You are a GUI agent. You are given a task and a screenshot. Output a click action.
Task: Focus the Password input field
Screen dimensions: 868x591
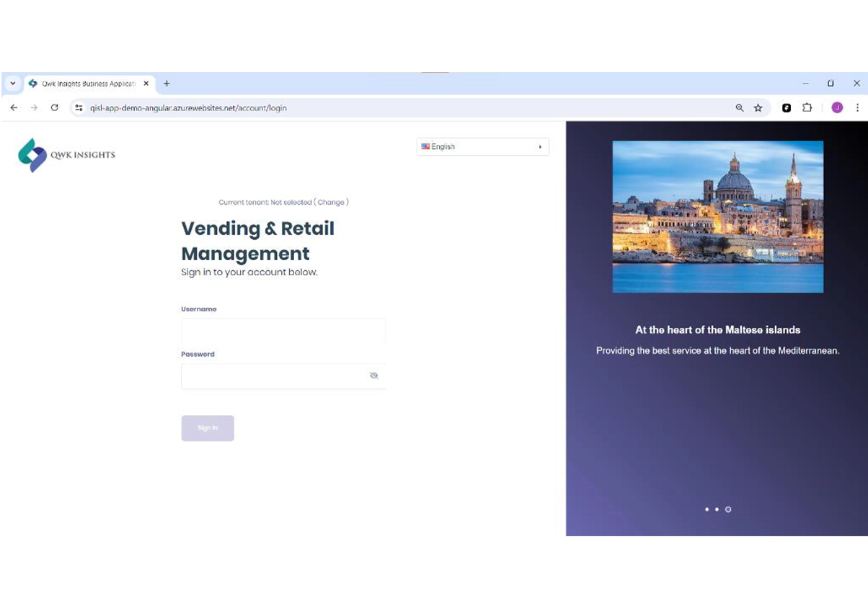pyautogui.click(x=274, y=376)
